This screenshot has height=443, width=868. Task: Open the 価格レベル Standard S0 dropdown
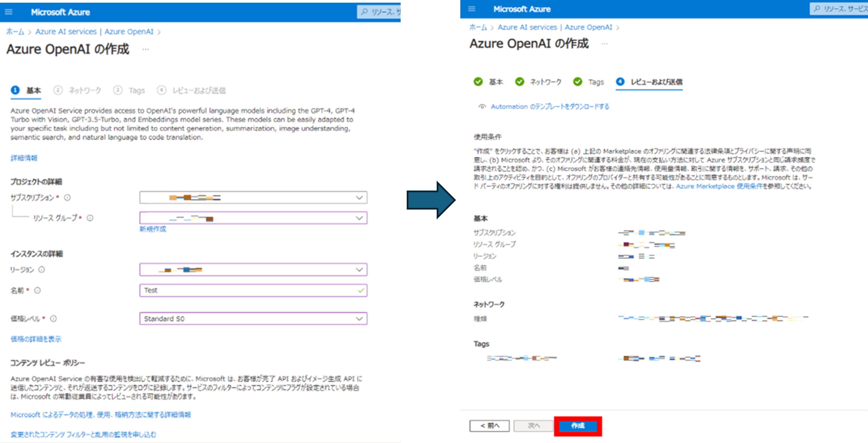[x=253, y=318]
